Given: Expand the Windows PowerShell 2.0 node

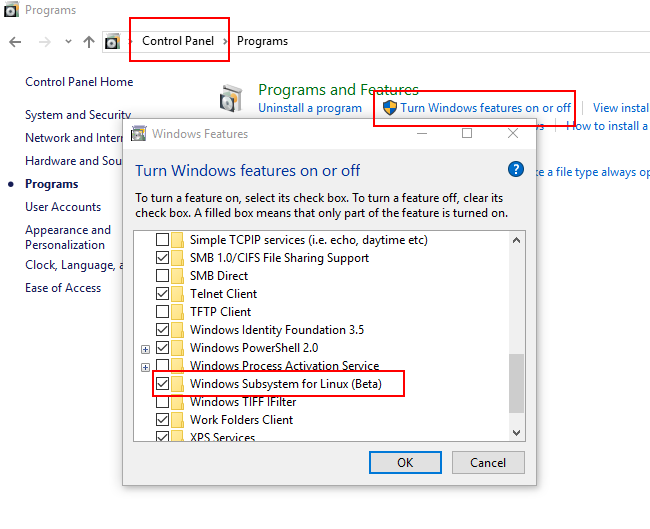Looking at the screenshot, I should tap(145, 349).
